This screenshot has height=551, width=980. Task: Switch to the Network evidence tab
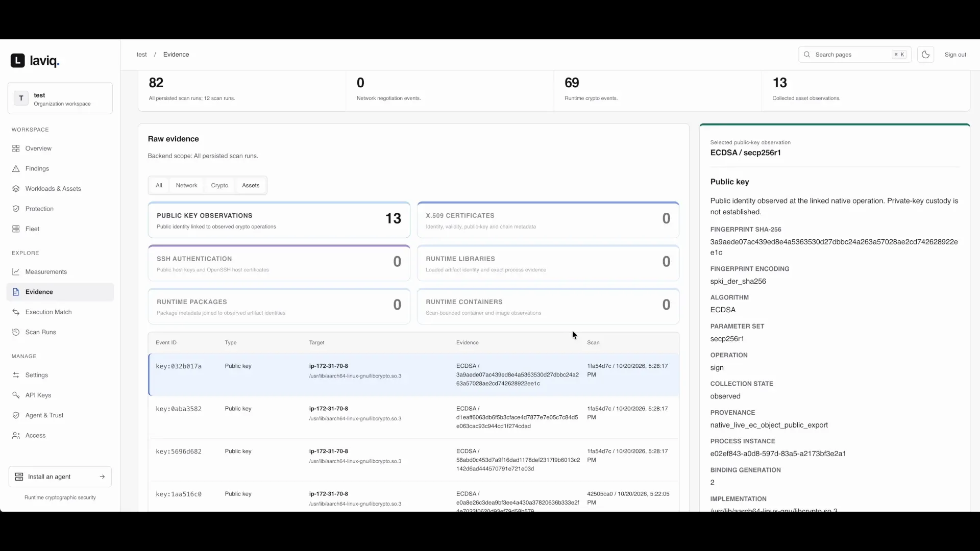point(186,186)
